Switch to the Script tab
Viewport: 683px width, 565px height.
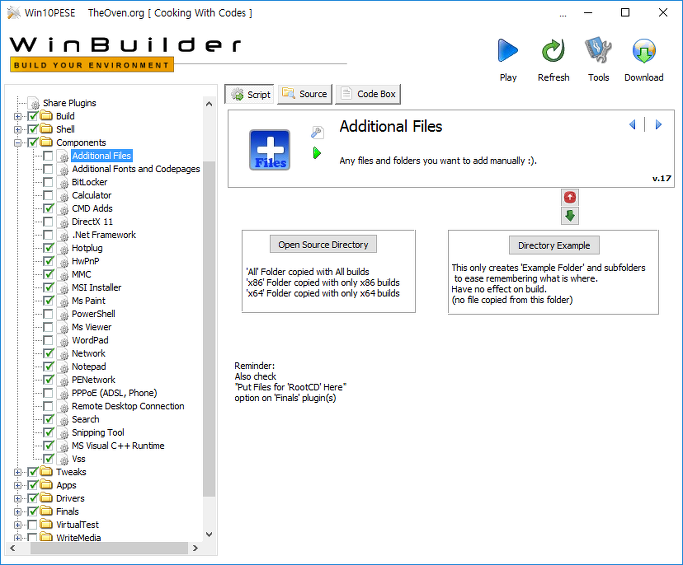pyautogui.click(x=250, y=94)
